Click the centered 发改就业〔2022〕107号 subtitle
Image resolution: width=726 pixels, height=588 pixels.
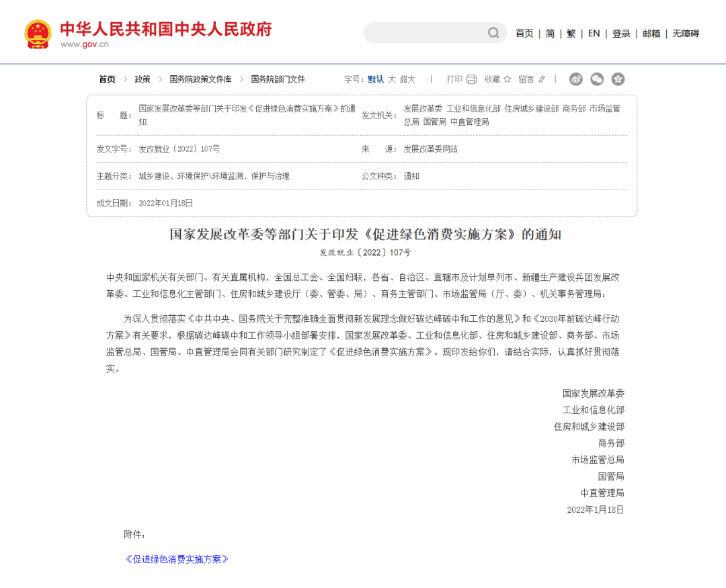365,253
